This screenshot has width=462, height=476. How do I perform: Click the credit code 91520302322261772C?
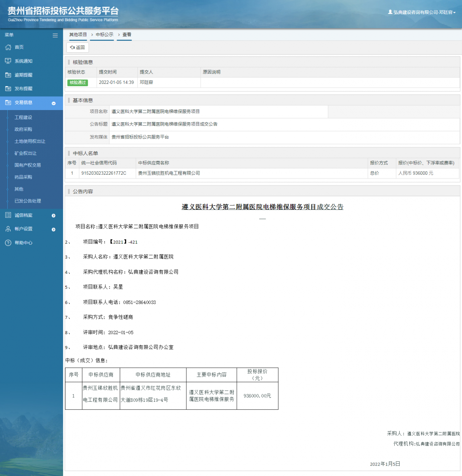(104, 173)
